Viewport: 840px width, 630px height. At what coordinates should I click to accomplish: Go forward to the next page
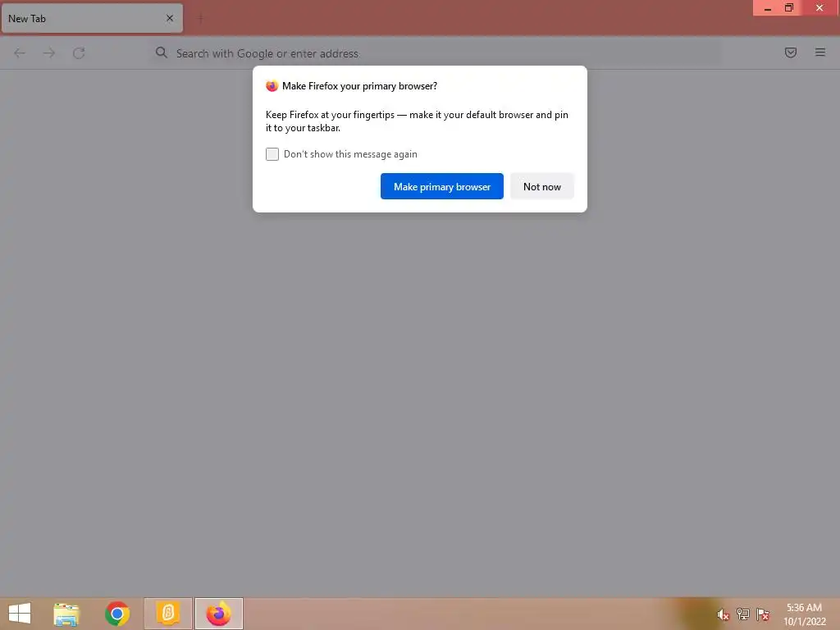pyautogui.click(x=49, y=53)
